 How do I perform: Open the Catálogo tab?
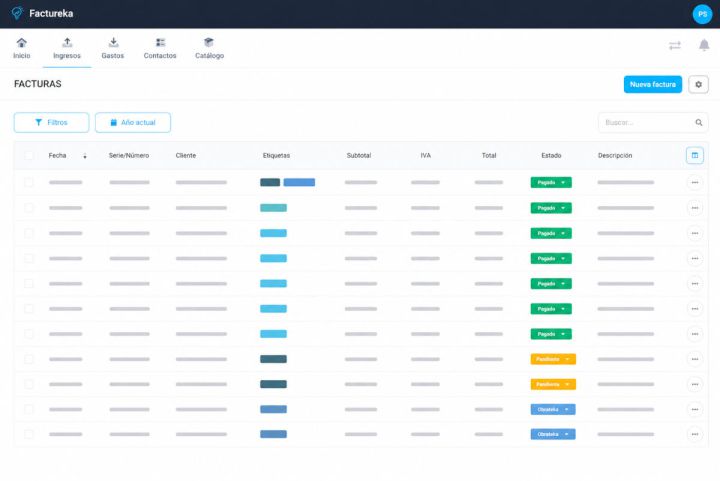209,48
